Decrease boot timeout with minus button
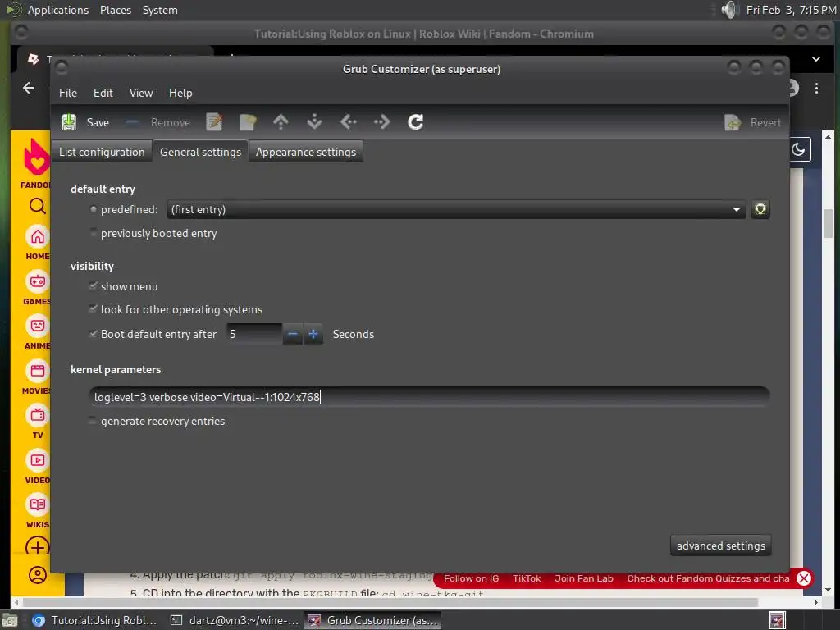840x630 pixels. tap(293, 335)
